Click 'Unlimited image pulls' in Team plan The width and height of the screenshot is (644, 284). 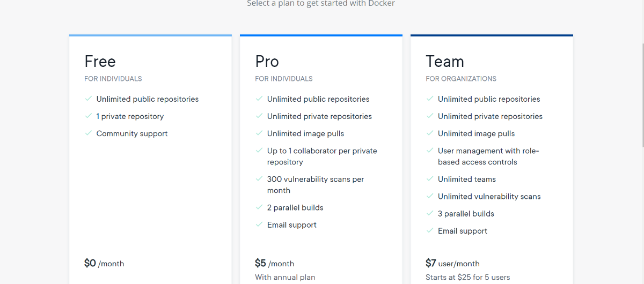point(477,133)
